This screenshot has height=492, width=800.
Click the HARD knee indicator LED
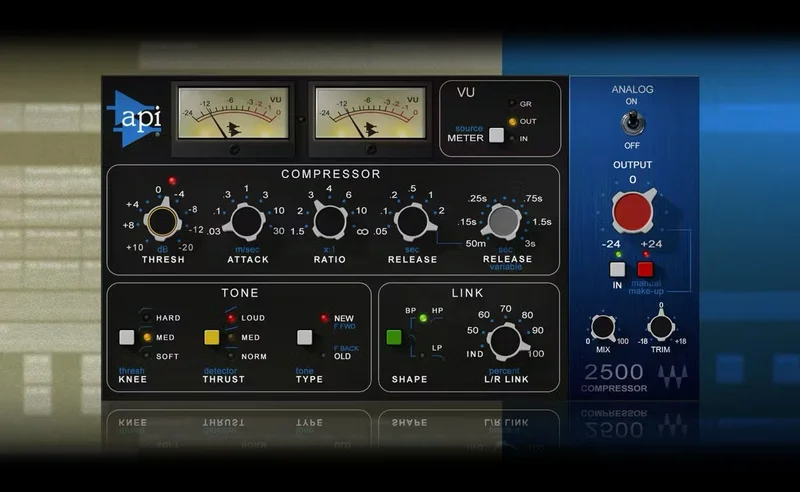pos(146,317)
